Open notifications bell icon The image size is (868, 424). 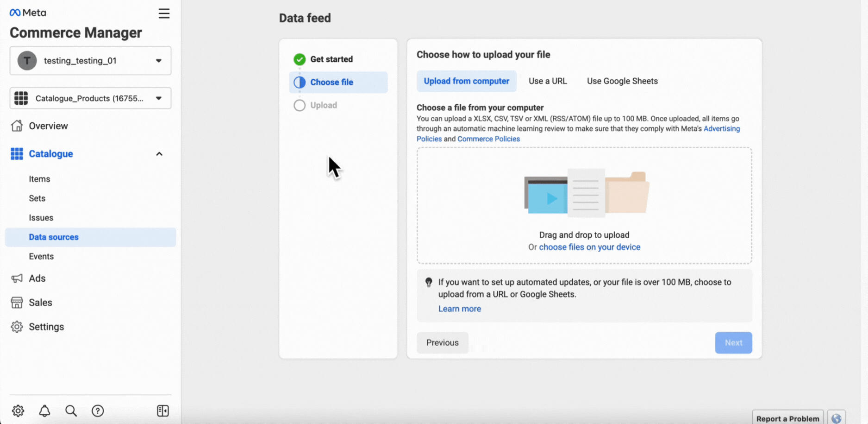(x=44, y=411)
